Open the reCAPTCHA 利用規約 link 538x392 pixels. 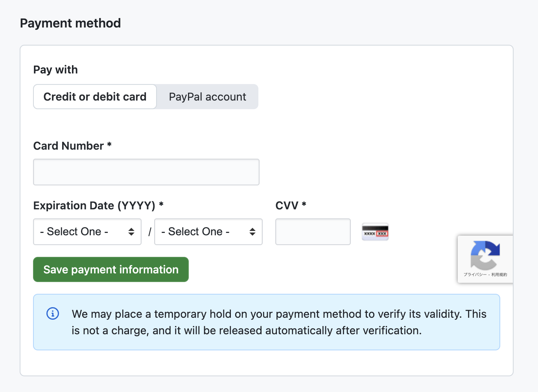pos(499,275)
